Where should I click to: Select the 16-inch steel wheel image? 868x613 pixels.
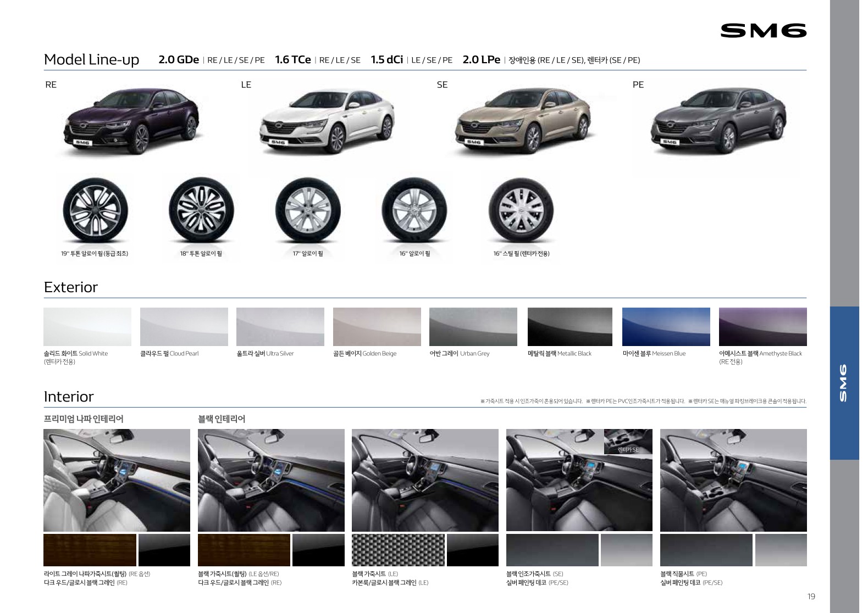click(521, 209)
